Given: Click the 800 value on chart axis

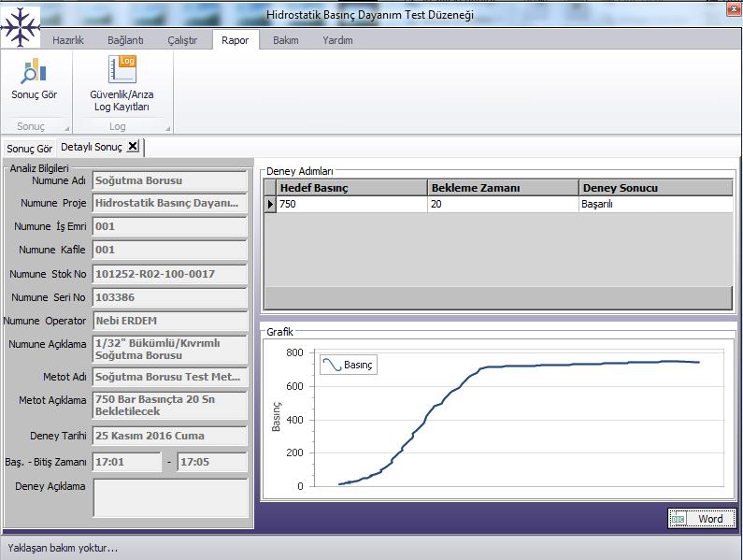Looking at the screenshot, I should coord(294,352).
